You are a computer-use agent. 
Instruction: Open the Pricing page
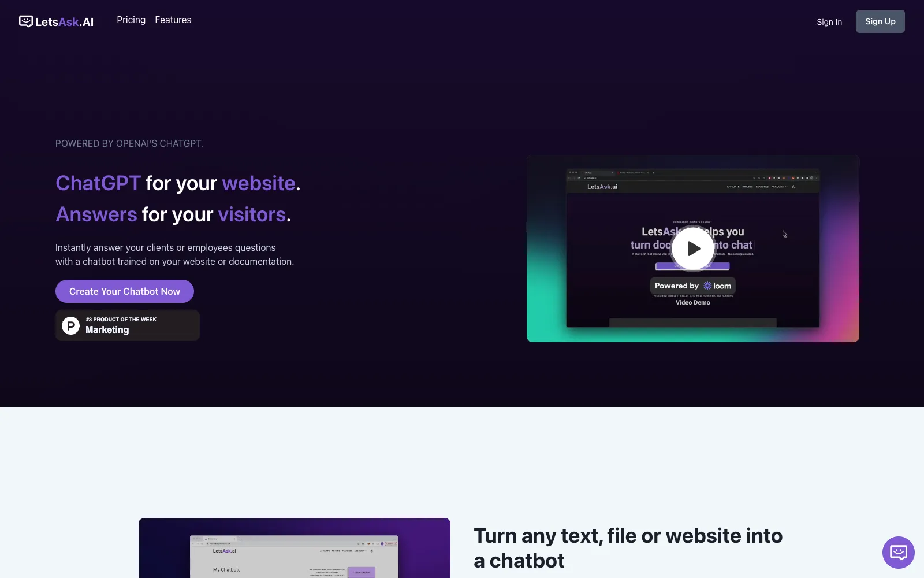131,20
